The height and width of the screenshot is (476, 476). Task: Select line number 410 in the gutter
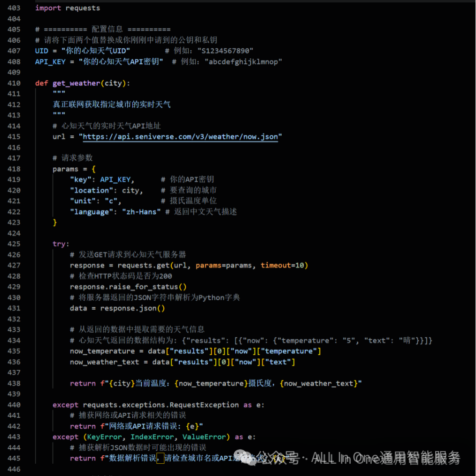tap(14, 83)
